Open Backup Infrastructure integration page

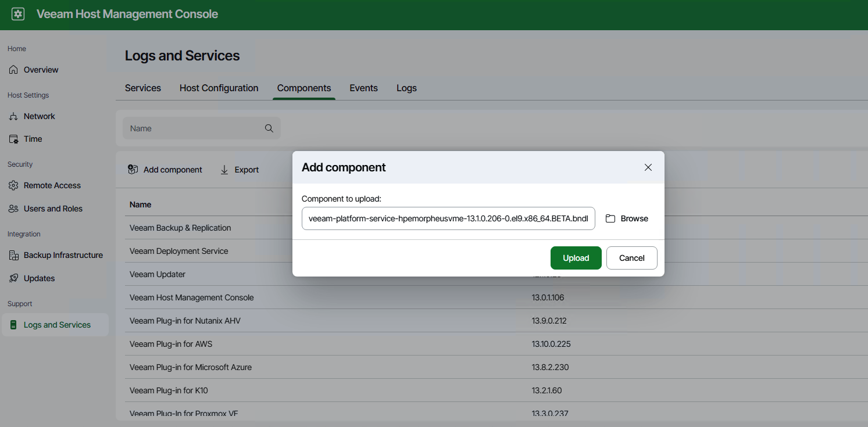point(63,255)
